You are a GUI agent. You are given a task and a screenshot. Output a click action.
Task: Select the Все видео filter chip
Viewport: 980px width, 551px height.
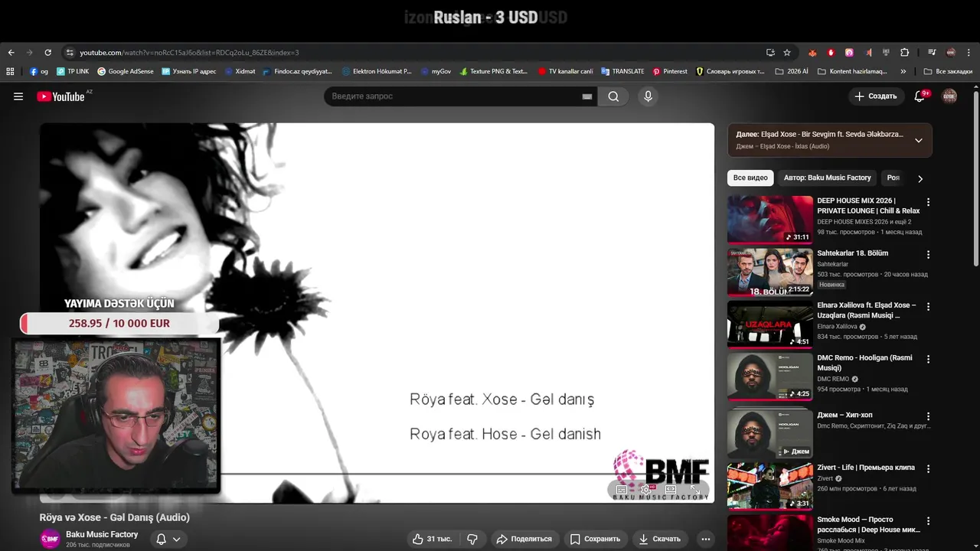click(750, 178)
